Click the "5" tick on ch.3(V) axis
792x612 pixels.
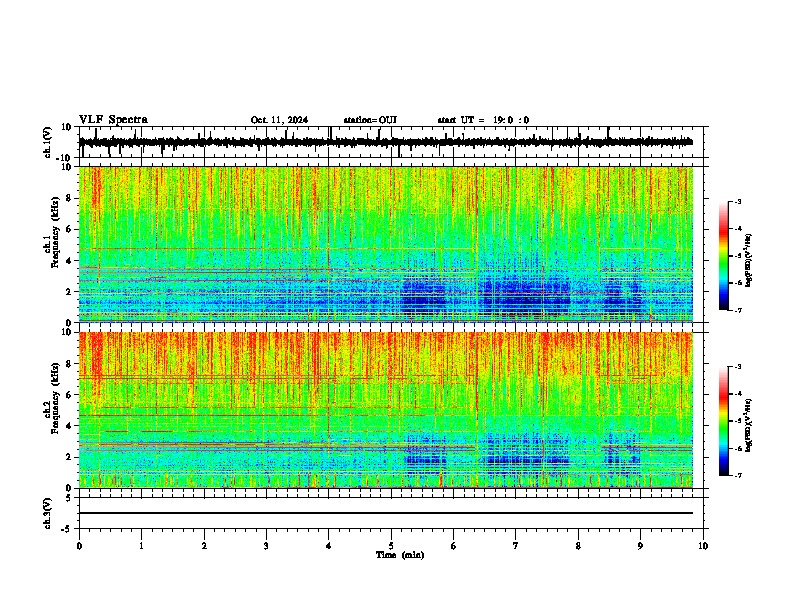pos(70,498)
